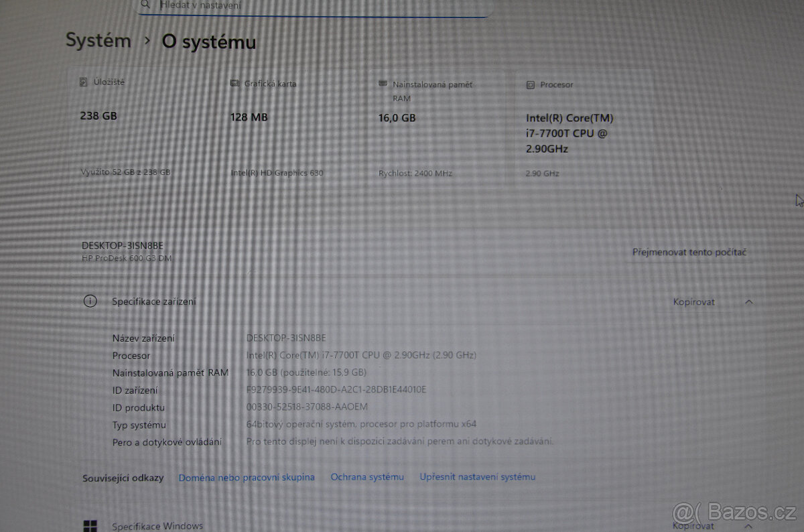Click the Procesor chip icon
The image size is (804, 532).
[531, 85]
